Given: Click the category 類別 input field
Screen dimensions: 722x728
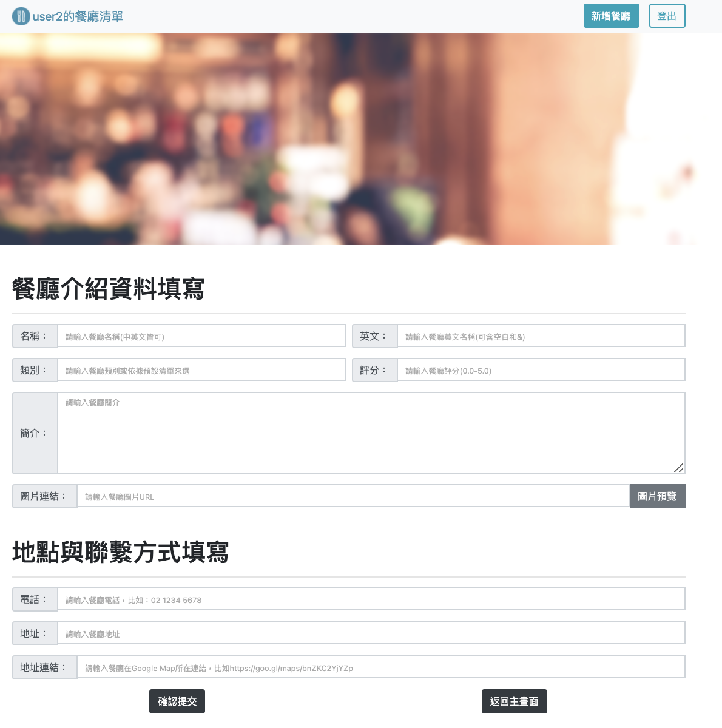Looking at the screenshot, I should coord(201,369).
